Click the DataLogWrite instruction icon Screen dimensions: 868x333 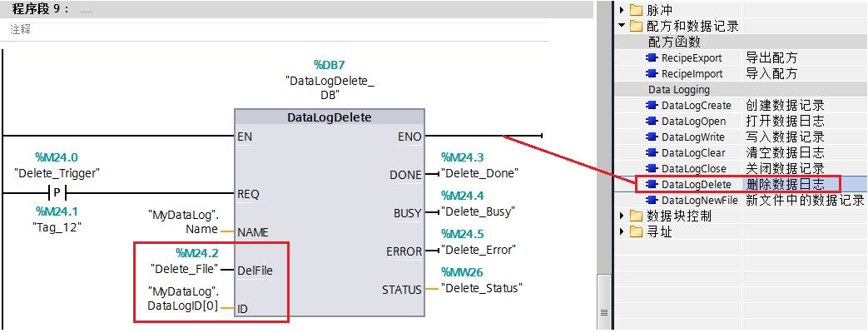652,137
